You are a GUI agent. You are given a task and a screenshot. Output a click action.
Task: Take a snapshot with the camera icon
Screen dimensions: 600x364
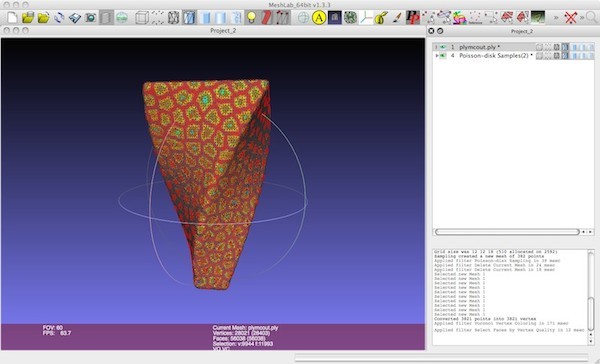pos(90,18)
